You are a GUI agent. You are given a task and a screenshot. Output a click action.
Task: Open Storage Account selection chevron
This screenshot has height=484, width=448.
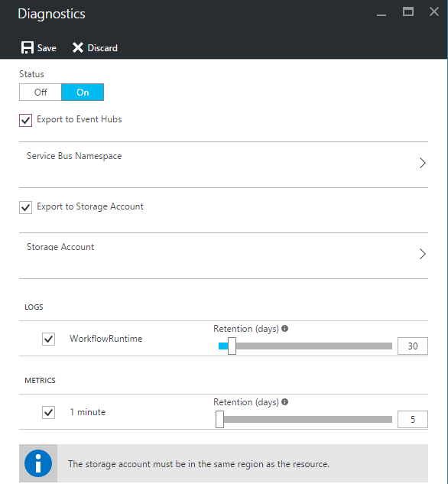click(423, 254)
